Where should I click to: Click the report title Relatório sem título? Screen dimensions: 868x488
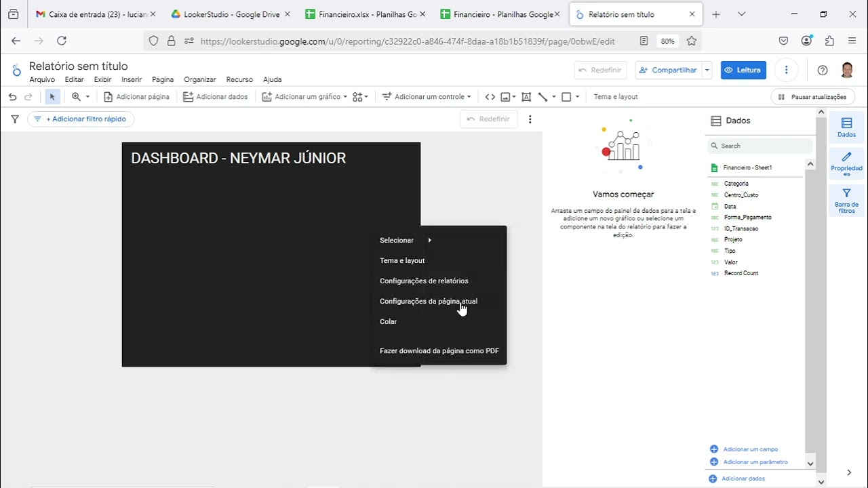pos(79,66)
